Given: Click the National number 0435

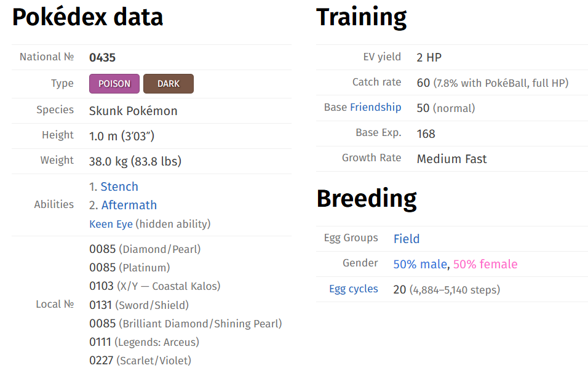Looking at the screenshot, I should 102,58.
